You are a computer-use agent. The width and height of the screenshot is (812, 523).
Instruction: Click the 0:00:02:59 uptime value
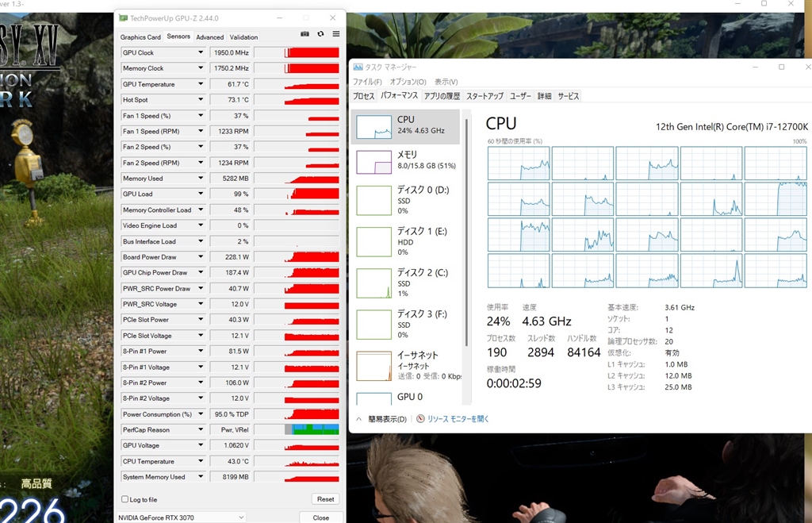point(514,383)
